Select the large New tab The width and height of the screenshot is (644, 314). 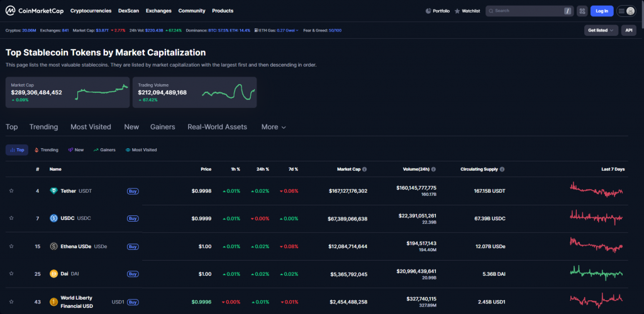click(x=131, y=127)
